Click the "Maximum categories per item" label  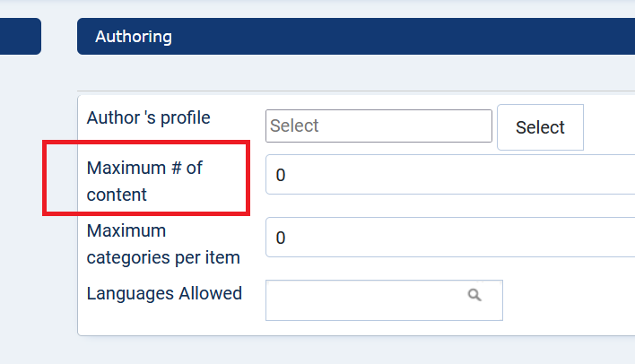pyautogui.click(x=163, y=244)
